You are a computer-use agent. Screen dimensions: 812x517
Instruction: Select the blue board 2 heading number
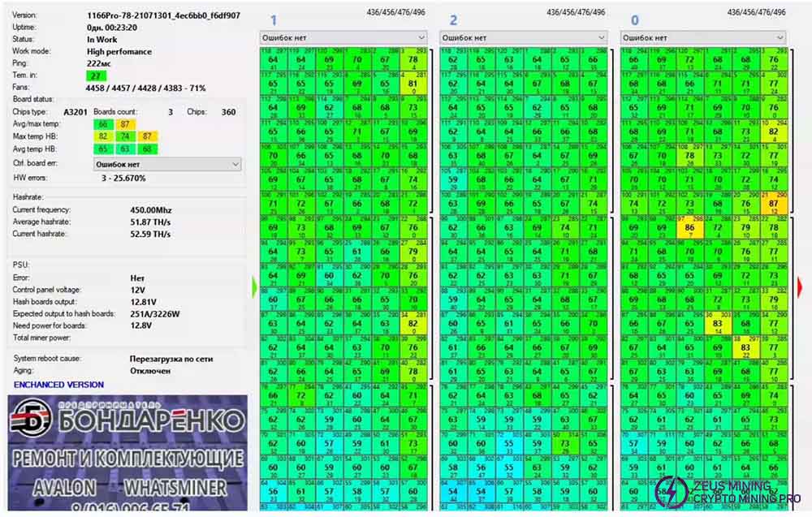(x=453, y=20)
